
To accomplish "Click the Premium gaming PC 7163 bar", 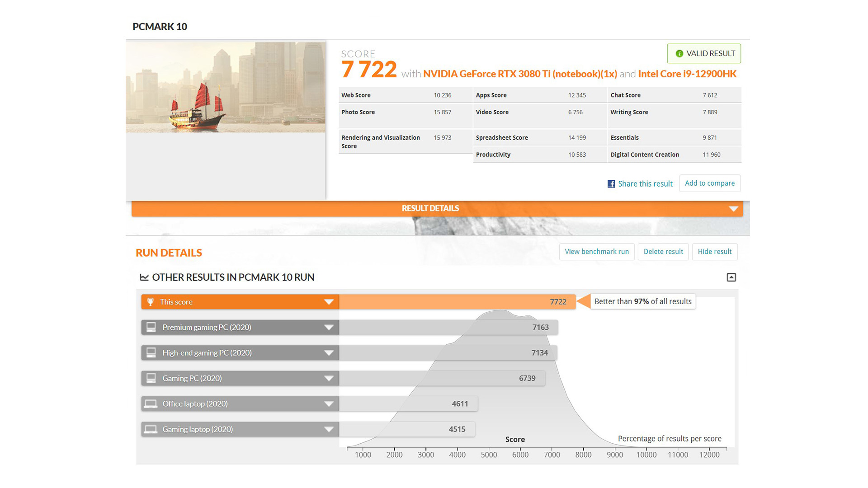I will (x=448, y=327).
